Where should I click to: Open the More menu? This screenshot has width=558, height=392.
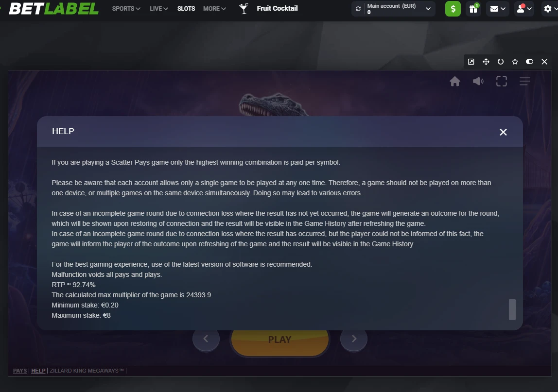point(214,9)
